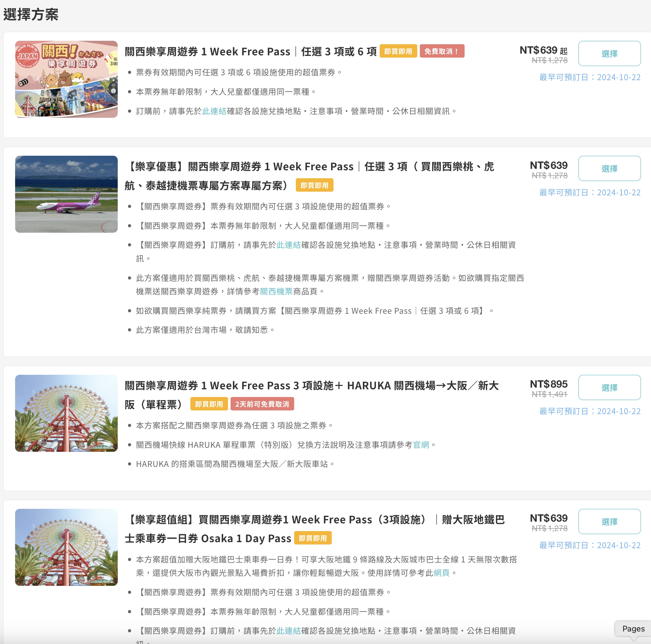
Task: Click the 免費取消！ badge
Action: (442, 51)
